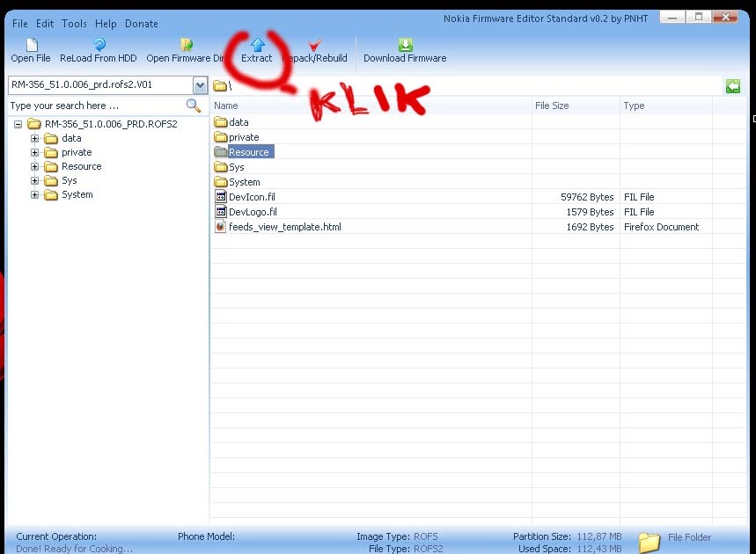Click the search input field

coord(97,106)
